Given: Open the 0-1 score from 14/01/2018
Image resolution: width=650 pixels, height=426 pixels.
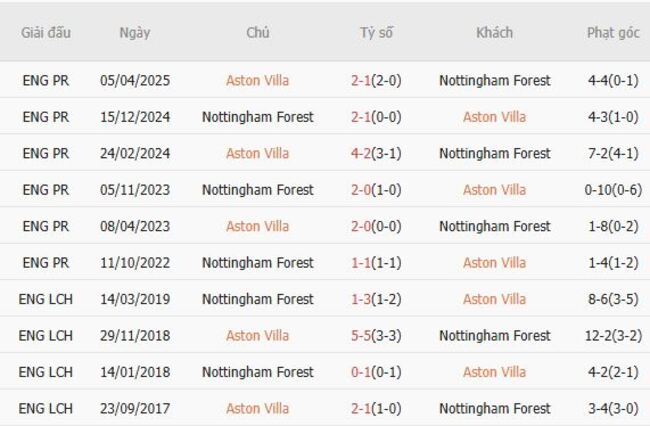Looking at the screenshot, I should tap(362, 372).
